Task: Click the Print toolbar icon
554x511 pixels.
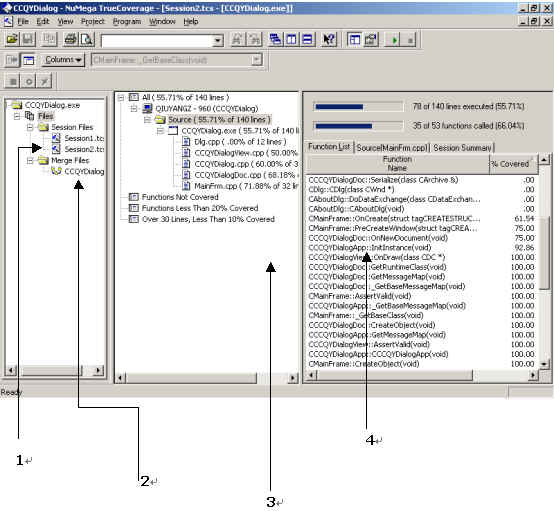Action: point(71,39)
